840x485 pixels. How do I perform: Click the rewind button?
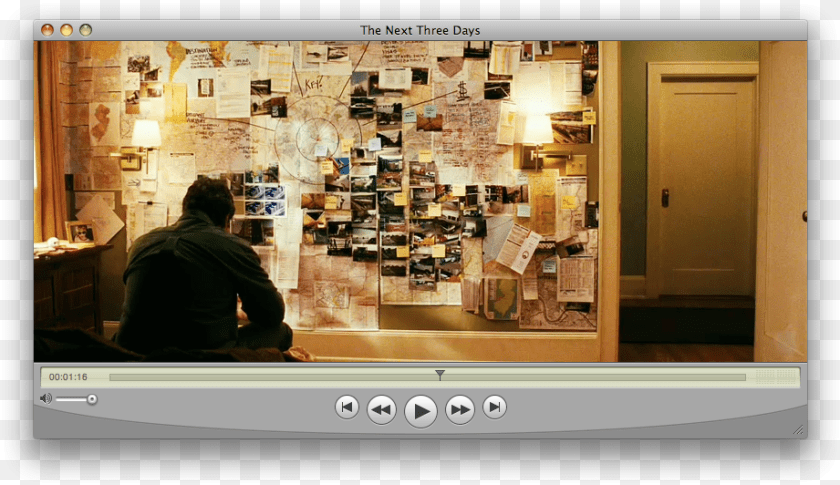381,410
